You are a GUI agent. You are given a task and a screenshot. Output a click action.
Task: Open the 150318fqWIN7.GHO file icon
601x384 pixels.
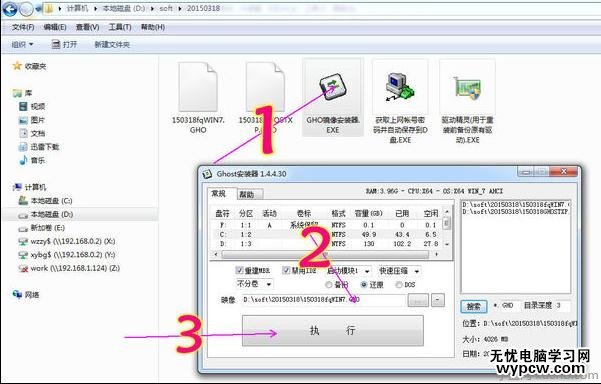click(x=198, y=87)
